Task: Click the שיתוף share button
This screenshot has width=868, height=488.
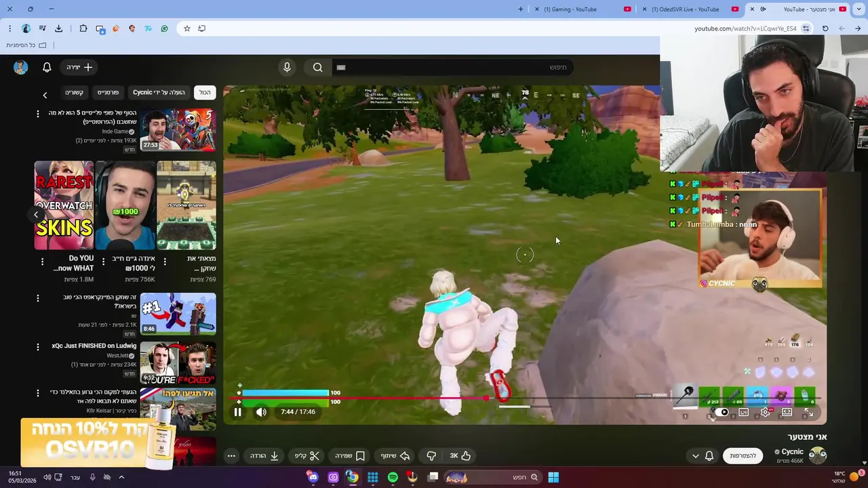Action: pyautogui.click(x=395, y=455)
